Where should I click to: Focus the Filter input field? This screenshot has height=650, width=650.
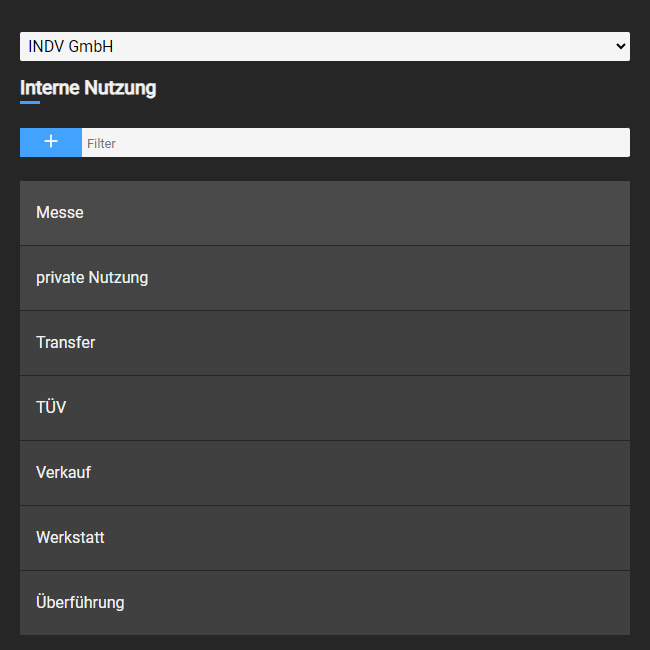[356, 143]
